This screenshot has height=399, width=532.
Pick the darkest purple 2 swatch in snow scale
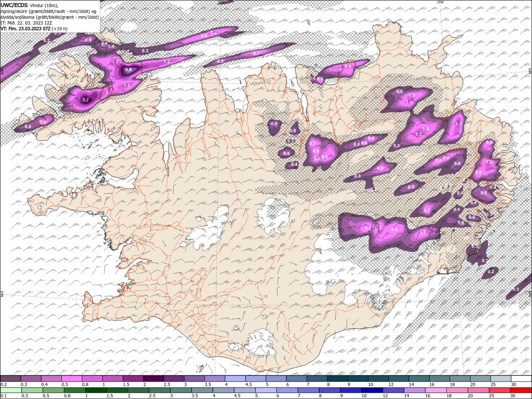(153, 379)
